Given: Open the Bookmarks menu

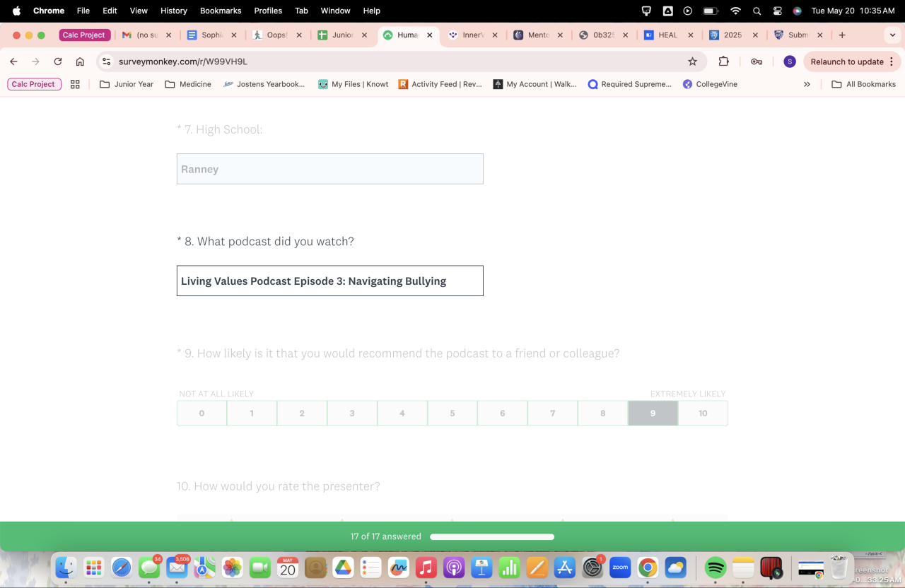Looking at the screenshot, I should (x=221, y=11).
